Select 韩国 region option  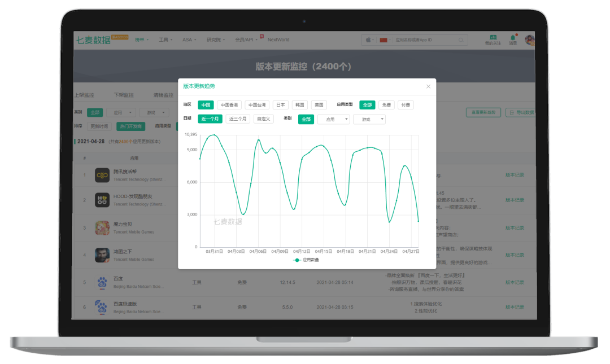click(x=299, y=105)
